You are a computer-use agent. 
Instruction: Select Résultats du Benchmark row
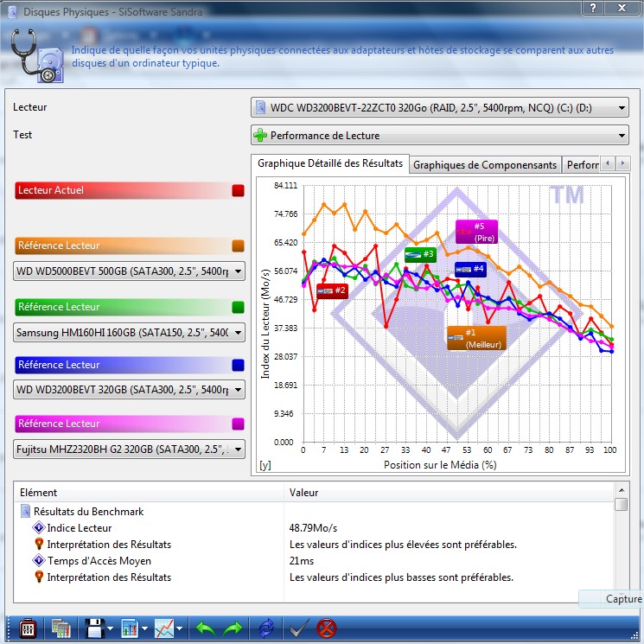coord(314,512)
